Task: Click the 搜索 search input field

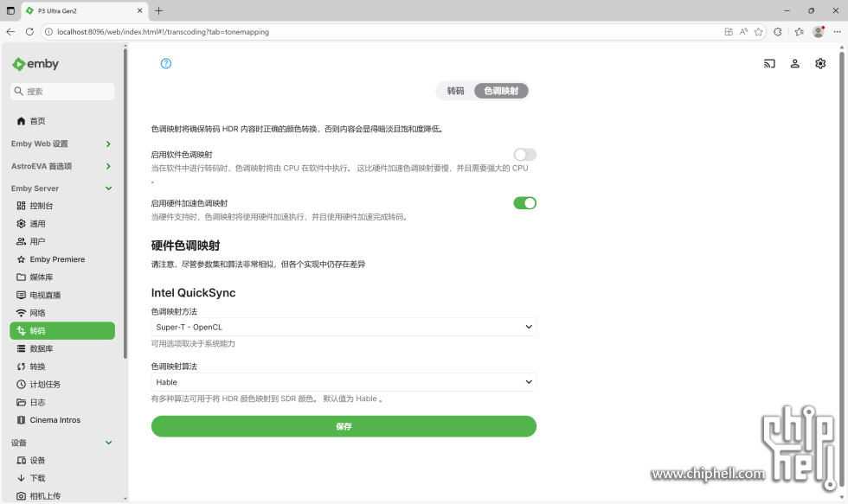Action: [x=62, y=91]
